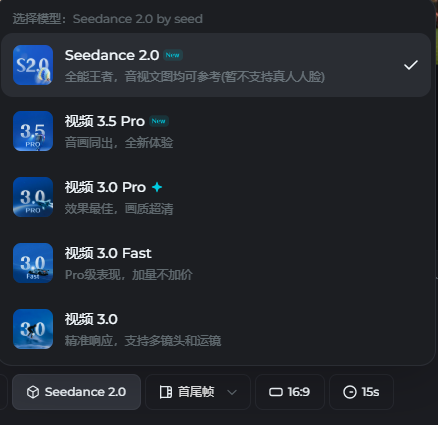The width and height of the screenshot is (438, 425).
Task: Click the 16:9 aspect ratio rectangle icon
Action: 276,392
